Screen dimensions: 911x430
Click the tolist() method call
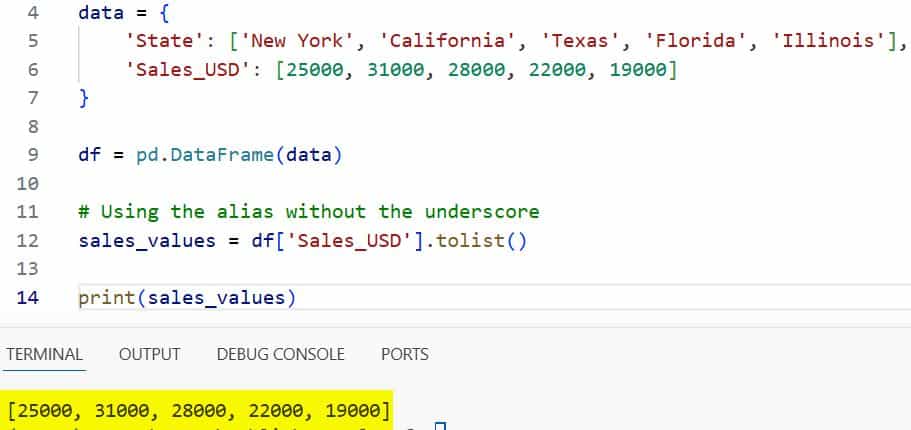click(482, 241)
